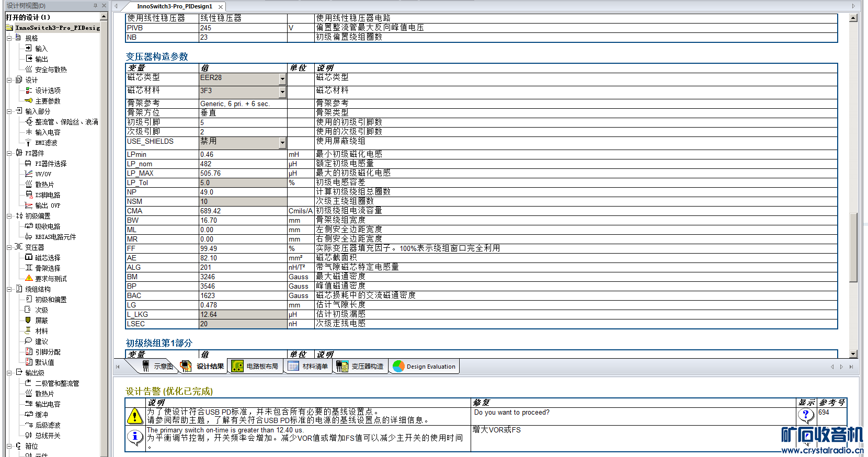This screenshot has height=457, width=868.
Task: Click the UV/OV graph icon
Action: (29, 174)
